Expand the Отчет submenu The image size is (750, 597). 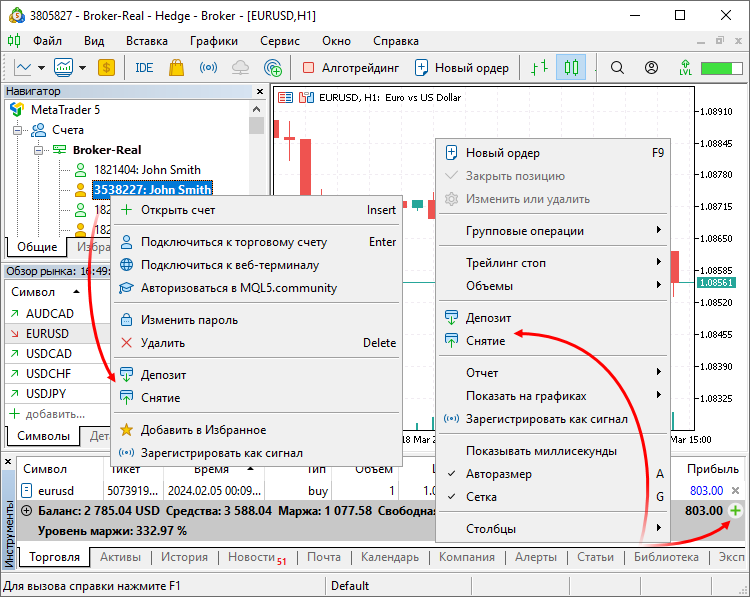click(553, 372)
